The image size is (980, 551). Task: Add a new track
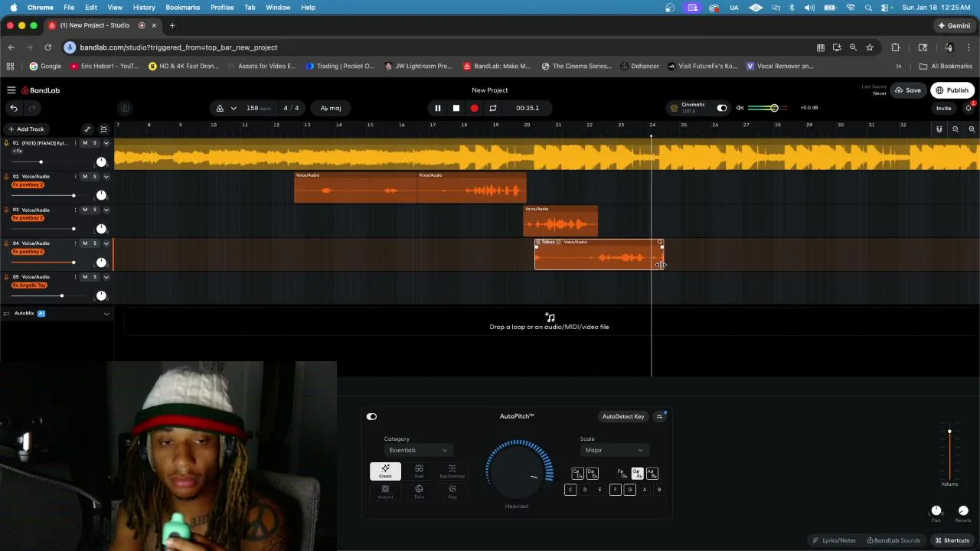coord(26,129)
